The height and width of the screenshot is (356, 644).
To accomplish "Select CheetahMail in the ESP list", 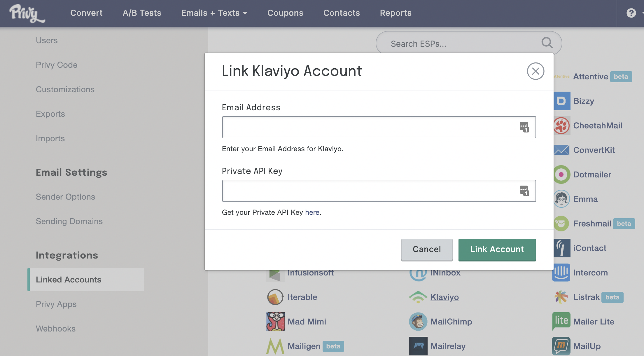I will coord(598,125).
